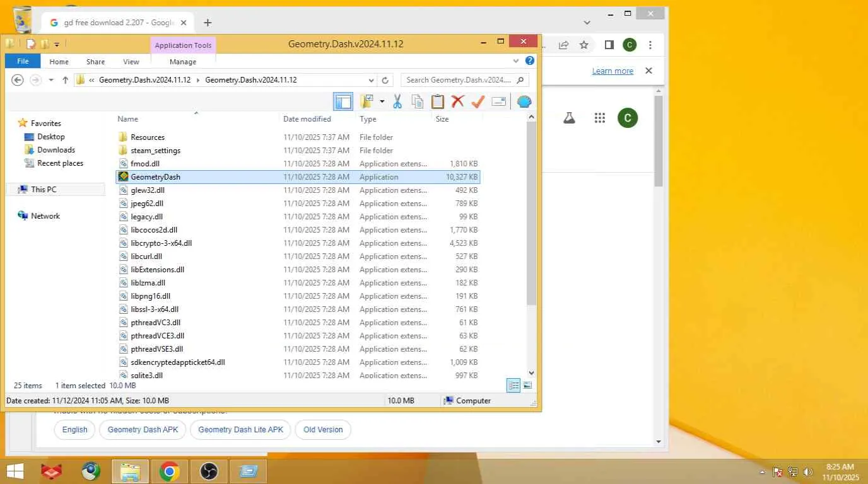Refresh the folder view
The image size is (868, 484).
(385, 80)
